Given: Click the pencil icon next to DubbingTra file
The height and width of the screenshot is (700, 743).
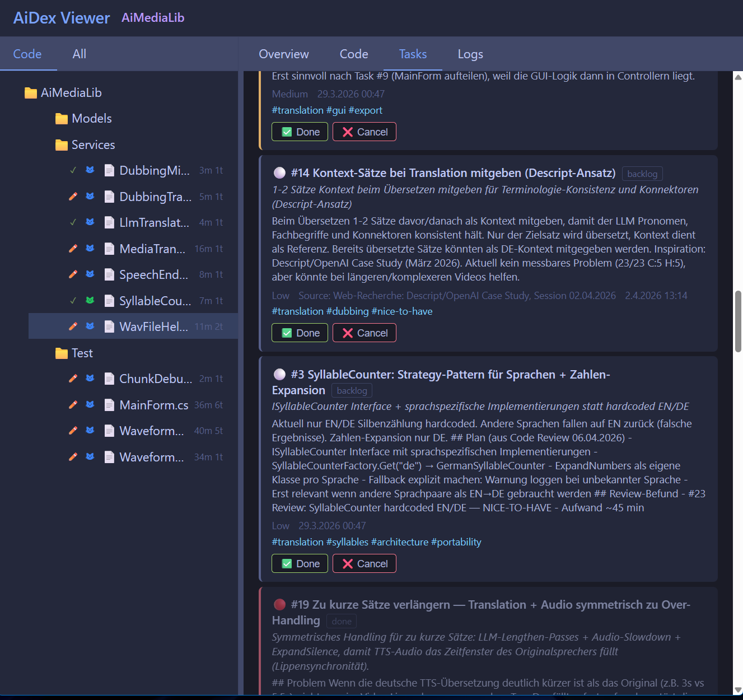Looking at the screenshot, I should (73, 197).
